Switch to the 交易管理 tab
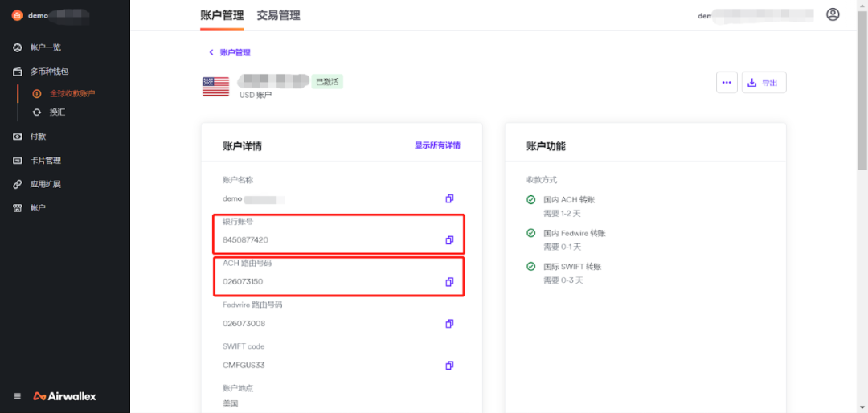The height and width of the screenshot is (413, 868). pos(278,15)
